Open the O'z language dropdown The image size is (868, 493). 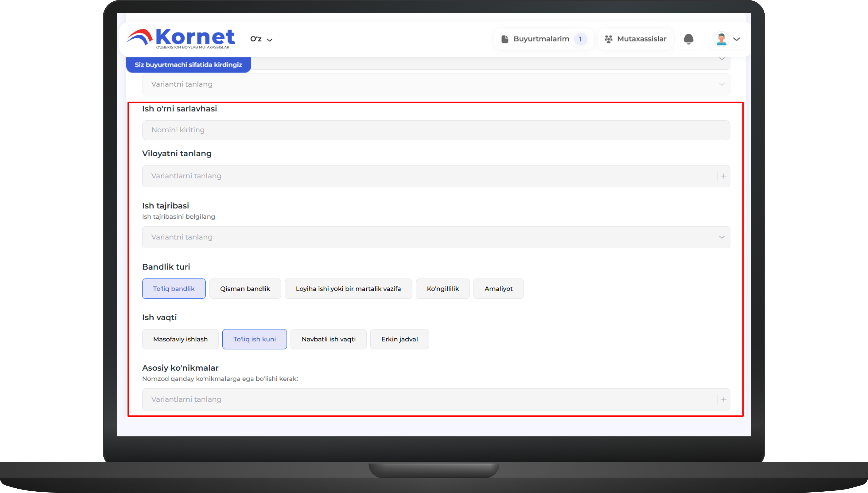261,39
